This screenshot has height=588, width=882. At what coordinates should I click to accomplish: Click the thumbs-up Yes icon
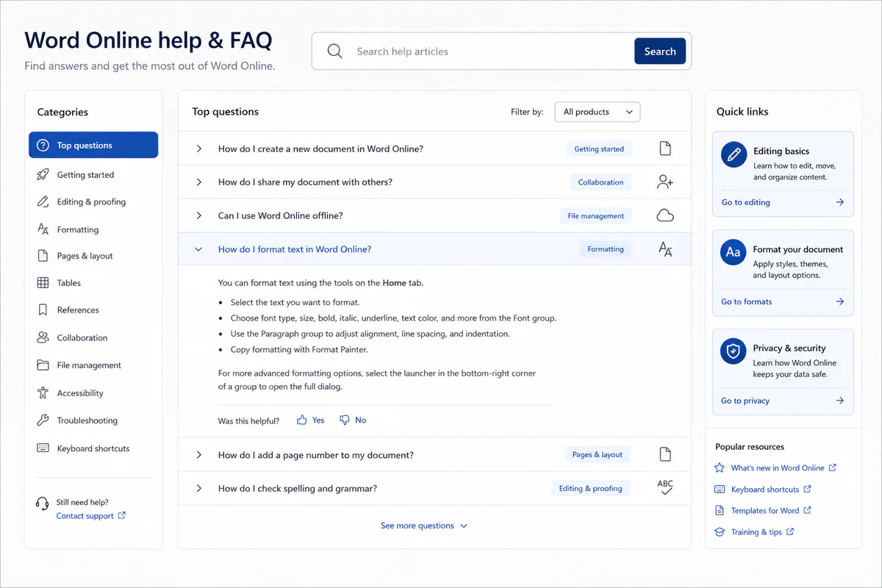301,420
